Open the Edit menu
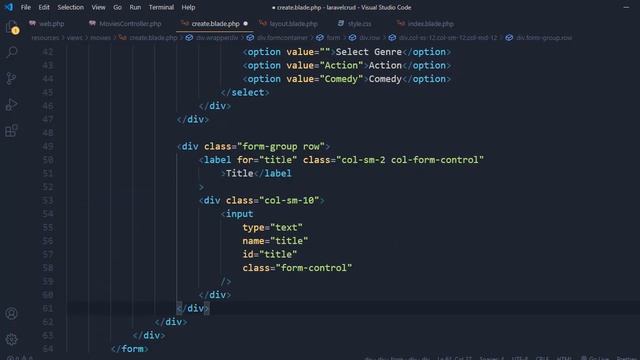The height and width of the screenshot is (360, 640). [x=44, y=7]
